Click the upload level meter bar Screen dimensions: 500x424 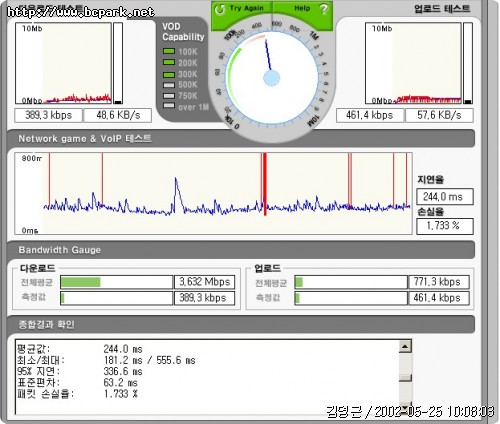(x=468, y=63)
